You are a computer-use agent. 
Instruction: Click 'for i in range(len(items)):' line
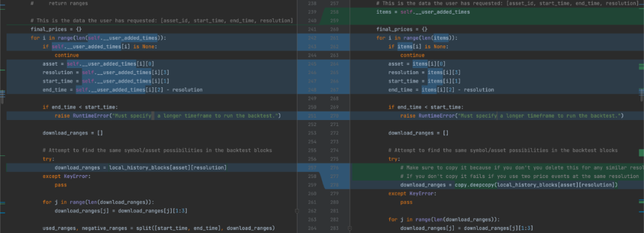click(x=417, y=38)
